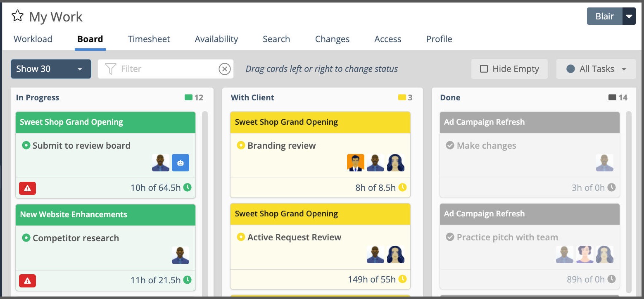The image size is (644, 299).
Task: Click the red alert triangle on Competitor research card
Action: coord(27,281)
